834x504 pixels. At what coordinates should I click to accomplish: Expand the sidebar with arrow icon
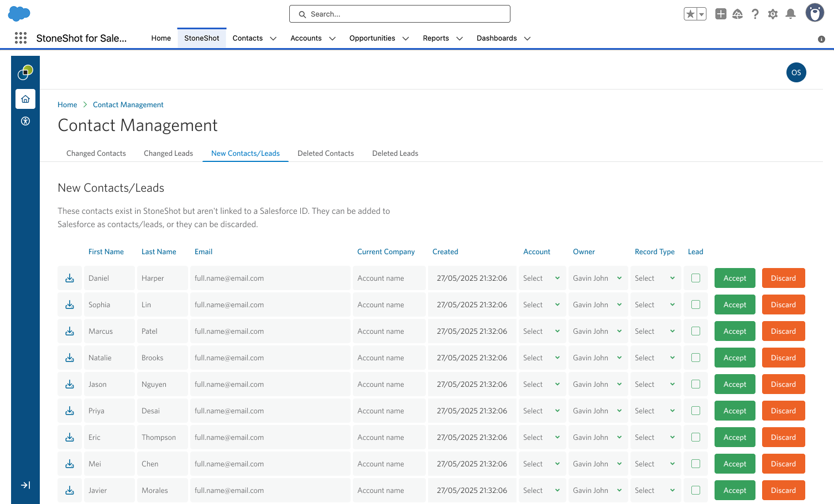tap(25, 485)
